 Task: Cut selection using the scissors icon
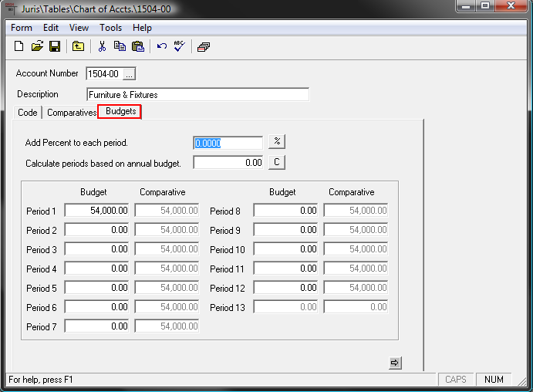(101, 46)
